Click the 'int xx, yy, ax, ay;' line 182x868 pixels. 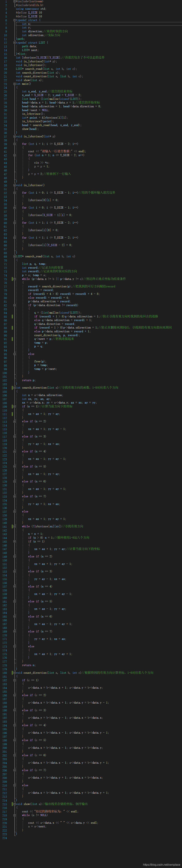[x=37, y=399]
